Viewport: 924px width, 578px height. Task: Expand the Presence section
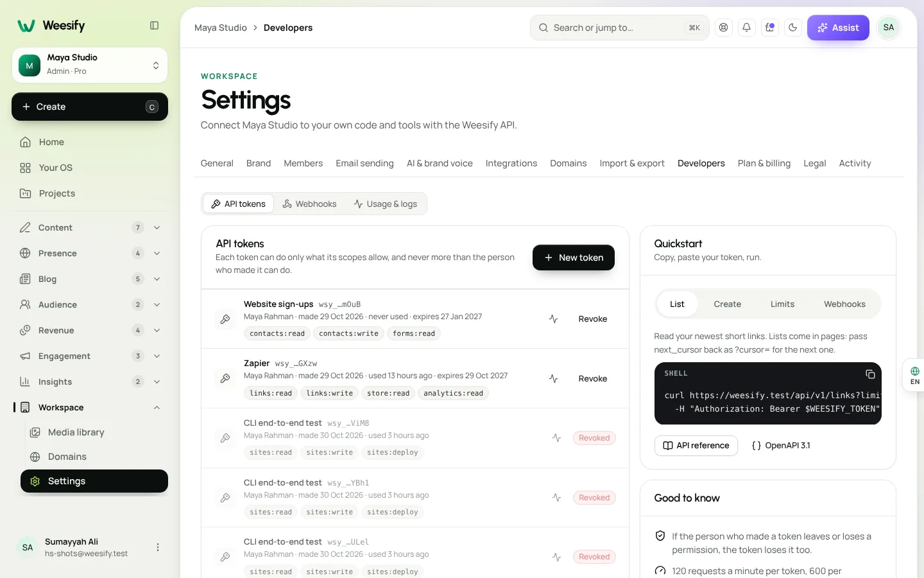[90, 253]
